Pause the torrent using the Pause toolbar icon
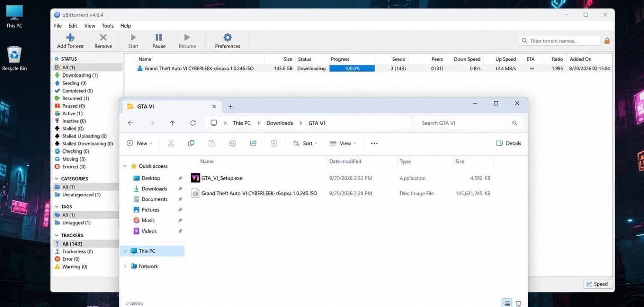 click(159, 38)
